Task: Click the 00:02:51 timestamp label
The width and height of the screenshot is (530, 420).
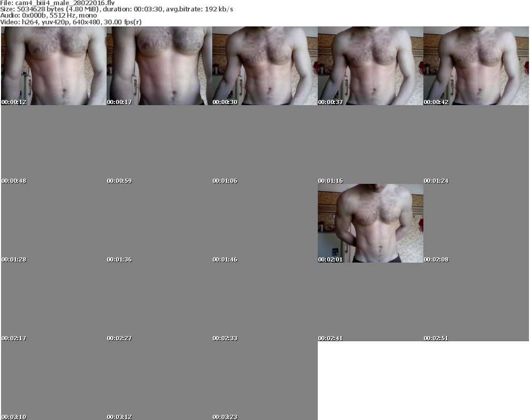Action: pos(436,338)
